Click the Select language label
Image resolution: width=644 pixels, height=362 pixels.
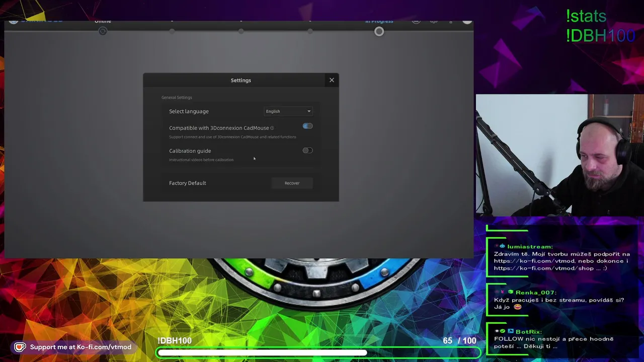click(189, 111)
